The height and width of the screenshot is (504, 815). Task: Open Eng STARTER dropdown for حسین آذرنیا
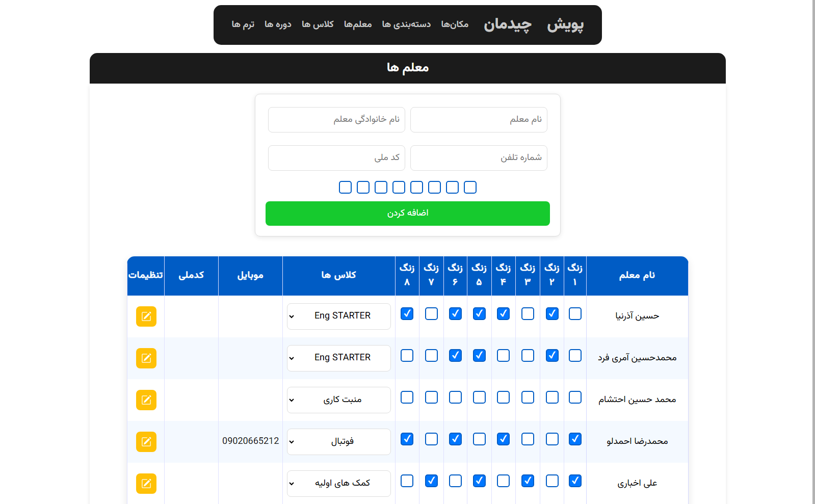click(338, 316)
